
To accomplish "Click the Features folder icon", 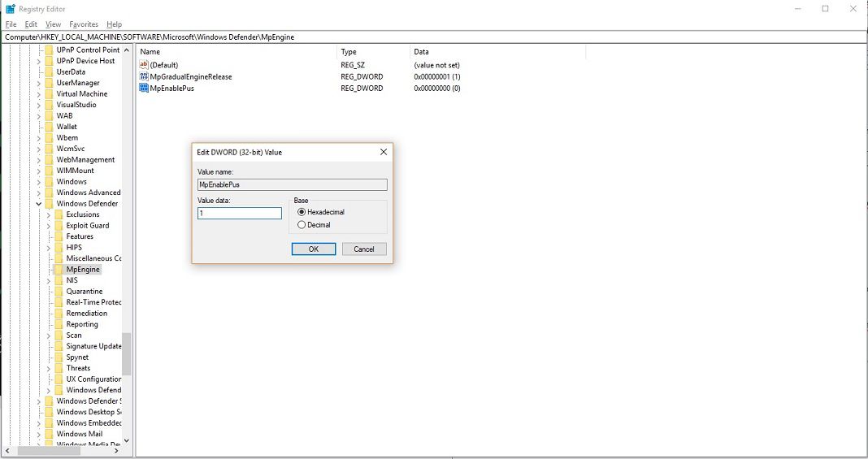I will [x=59, y=236].
